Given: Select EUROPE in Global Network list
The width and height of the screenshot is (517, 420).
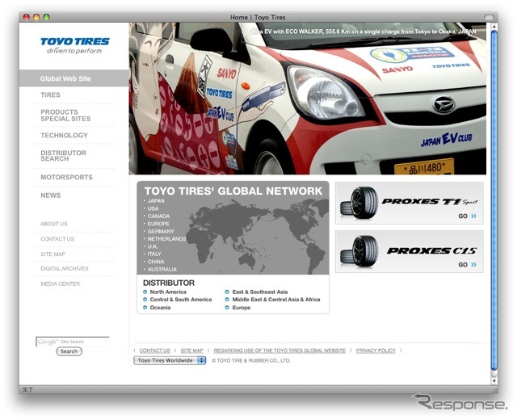Looking at the screenshot, I should (158, 224).
